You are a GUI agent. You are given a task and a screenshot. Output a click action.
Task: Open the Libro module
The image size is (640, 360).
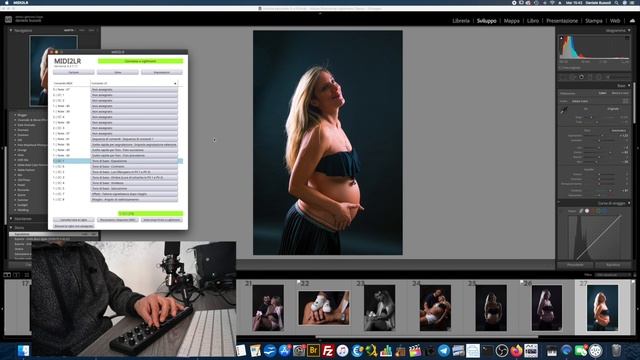533,21
